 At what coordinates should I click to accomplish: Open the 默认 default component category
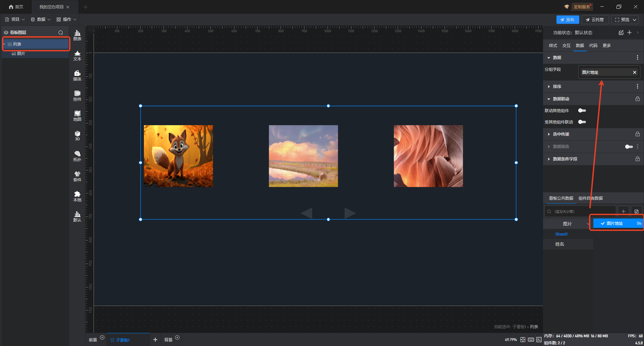[x=77, y=216]
